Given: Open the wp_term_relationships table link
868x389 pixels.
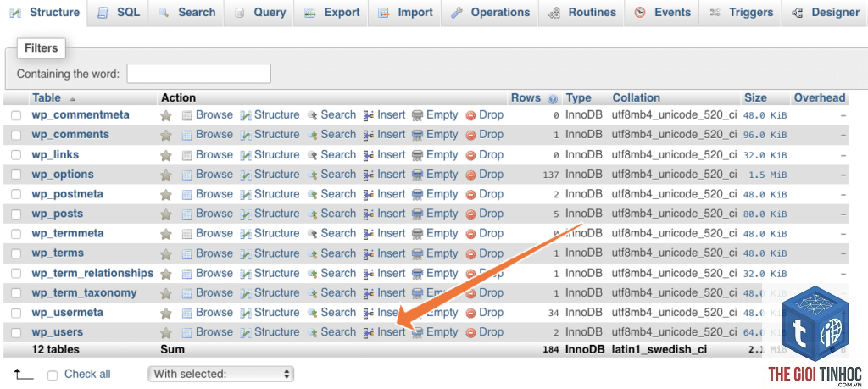Looking at the screenshot, I should [x=92, y=273].
